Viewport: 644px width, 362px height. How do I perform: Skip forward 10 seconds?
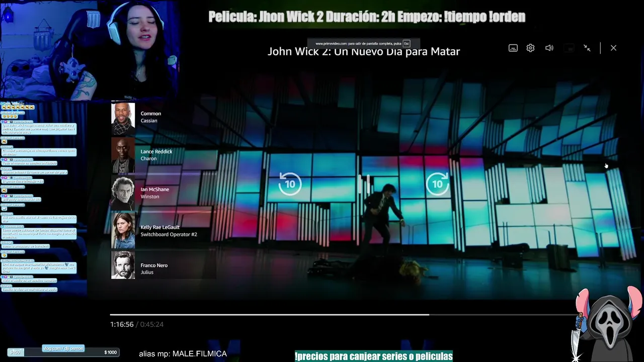pyautogui.click(x=437, y=184)
